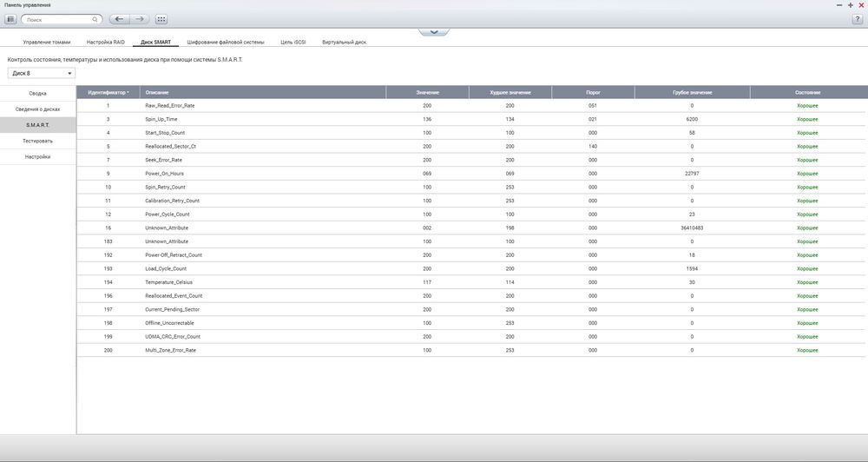Click the Порог column header
Screen dimensions: 868x462
[x=593, y=93]
